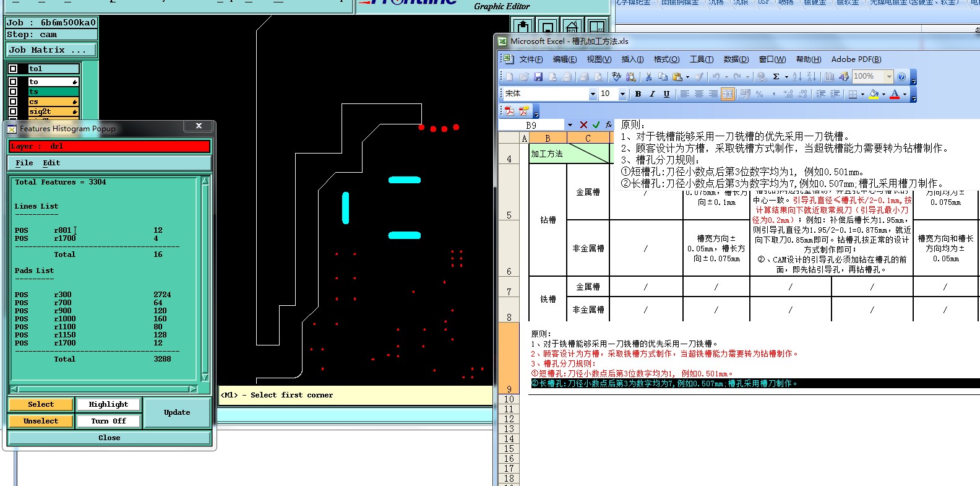
Task: Click the Turn Off button
Action: pyautogui.click(x=108, y=421)
